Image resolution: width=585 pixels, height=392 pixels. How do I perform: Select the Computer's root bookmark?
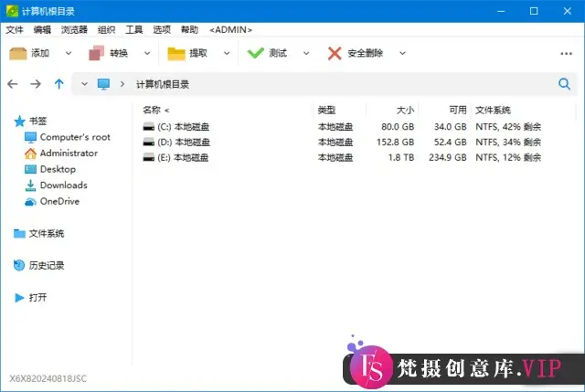point(67,137)
